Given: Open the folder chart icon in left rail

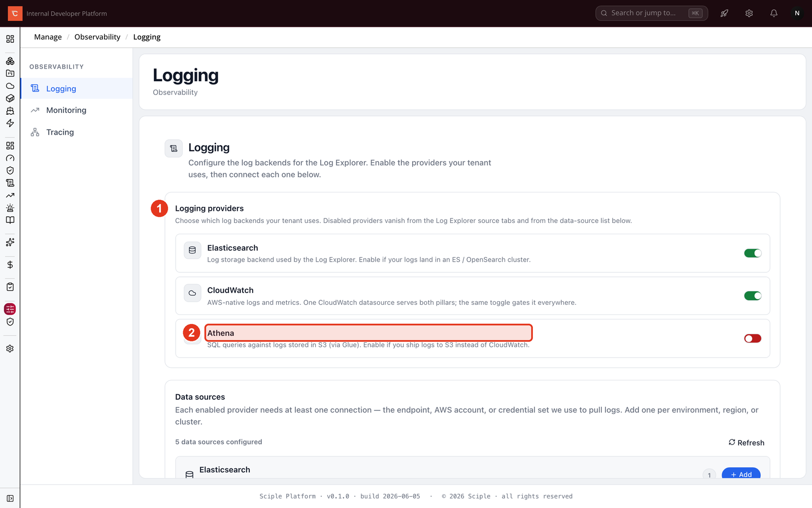Looking at the screenshot, I should click(x=10, y=73).
